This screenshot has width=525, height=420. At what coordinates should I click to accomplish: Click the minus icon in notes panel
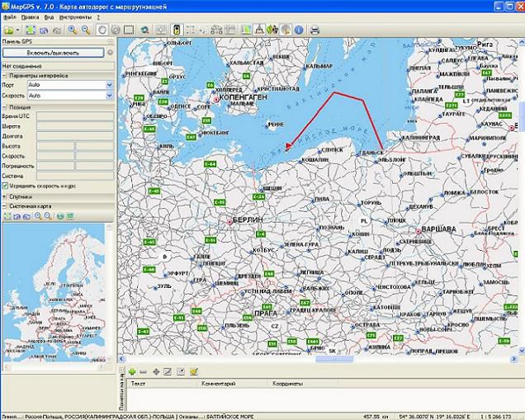tap(144, 371)
